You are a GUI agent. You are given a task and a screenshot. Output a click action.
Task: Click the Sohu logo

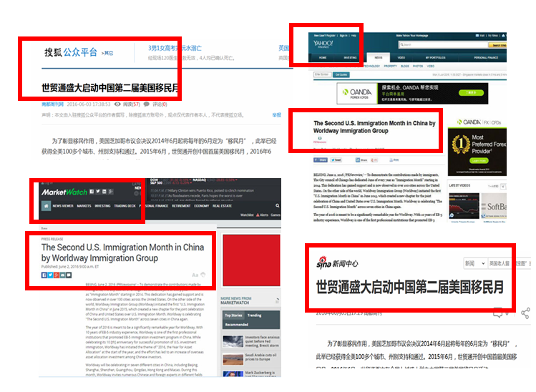coord(71,52)
